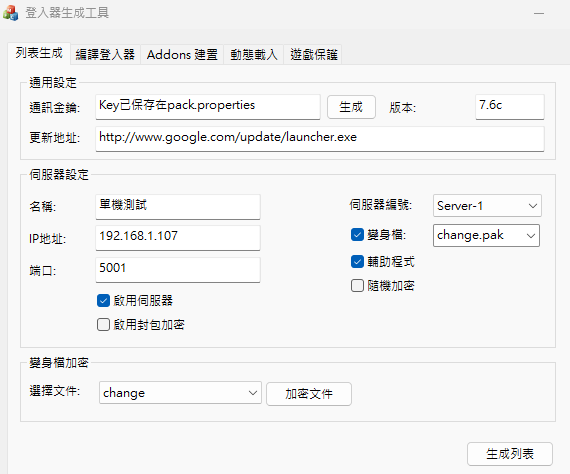Click the 登入器生成工具 window title

67,13
